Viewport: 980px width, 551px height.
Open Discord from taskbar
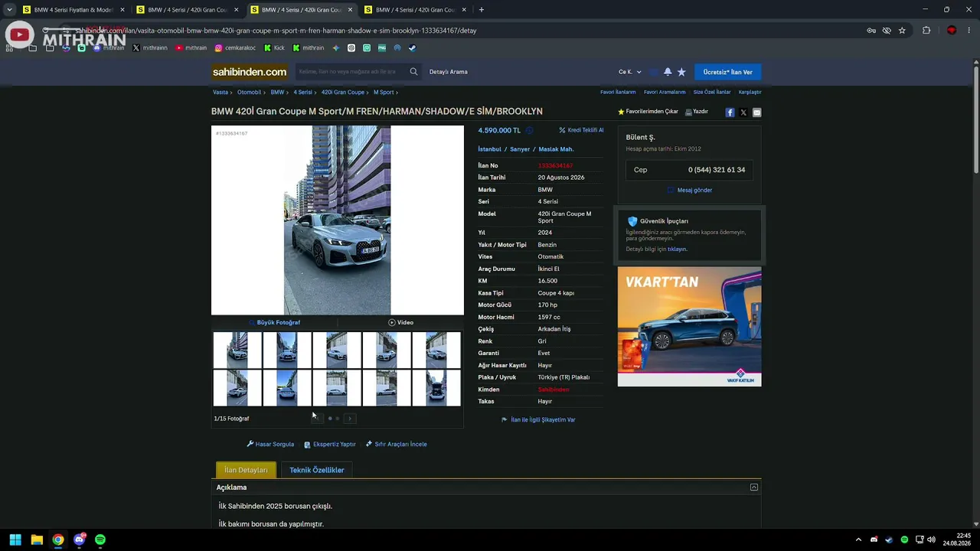pos(79,540)
